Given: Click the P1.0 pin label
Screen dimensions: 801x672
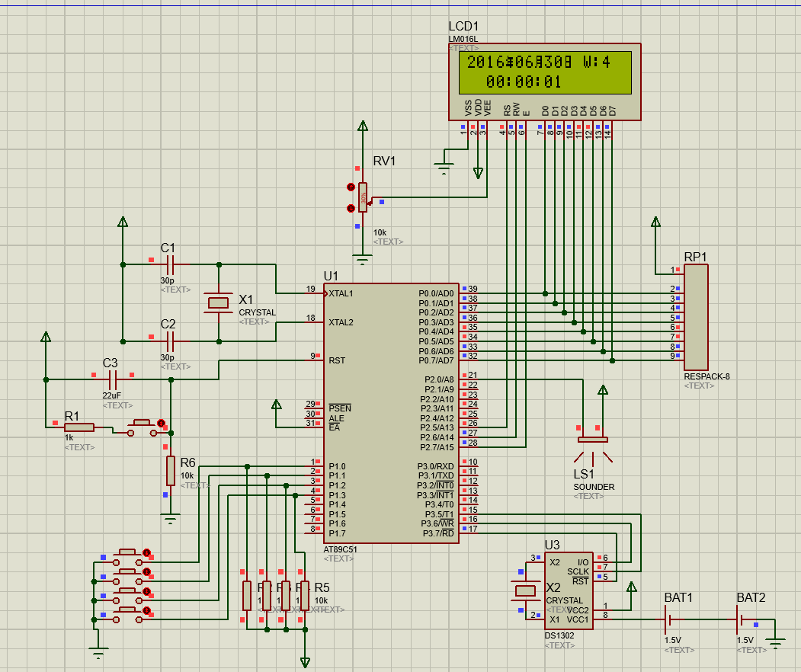Looking at the screenshot, I should tap(337, 466).
